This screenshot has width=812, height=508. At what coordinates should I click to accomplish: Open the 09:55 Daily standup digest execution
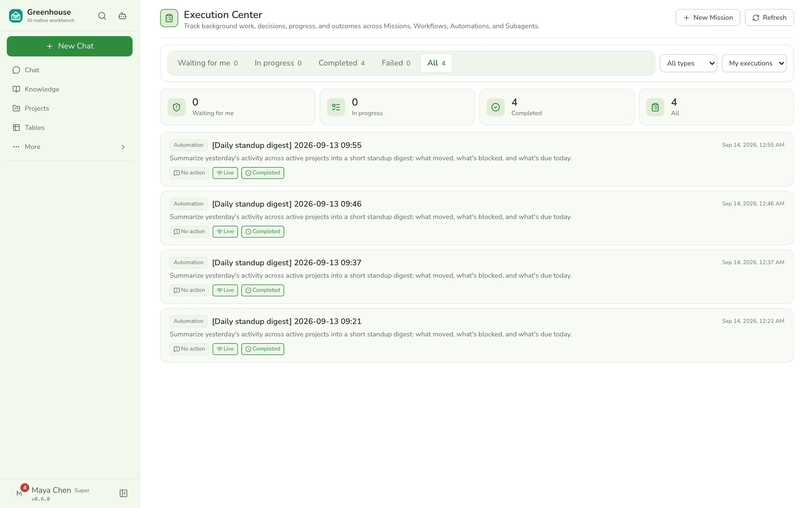click(477, 159)
